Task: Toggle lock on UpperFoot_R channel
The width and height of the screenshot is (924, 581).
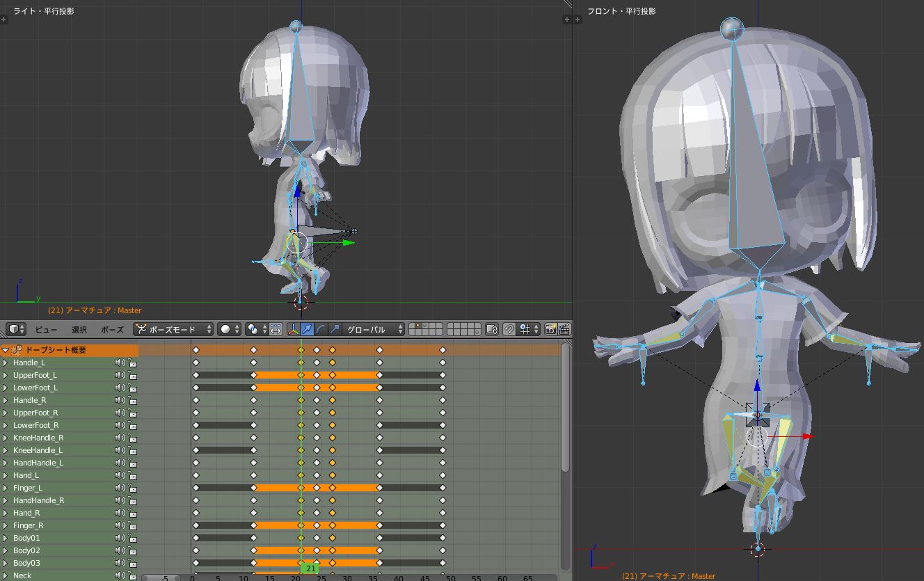Action: 132,413
